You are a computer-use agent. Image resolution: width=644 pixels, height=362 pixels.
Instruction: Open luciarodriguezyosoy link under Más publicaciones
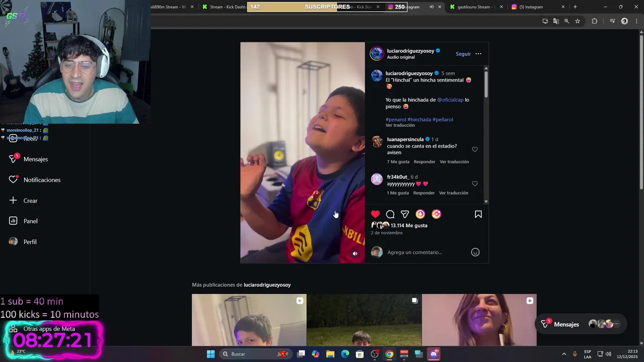click(267, 285)
